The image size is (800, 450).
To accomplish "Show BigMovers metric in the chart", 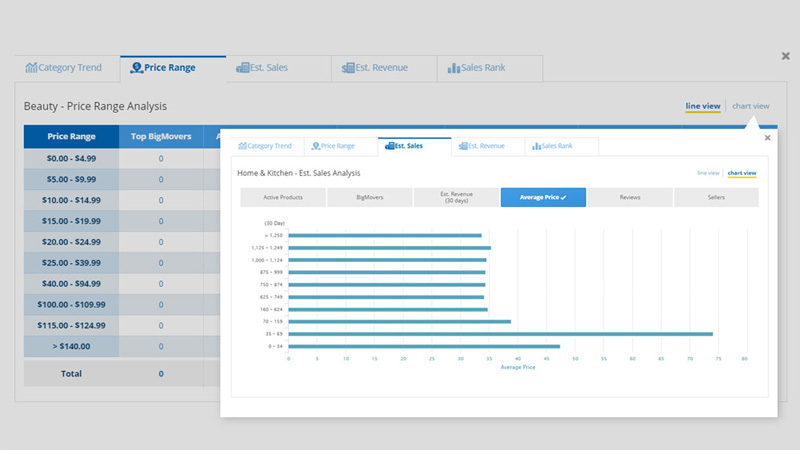I will (369, 197).
